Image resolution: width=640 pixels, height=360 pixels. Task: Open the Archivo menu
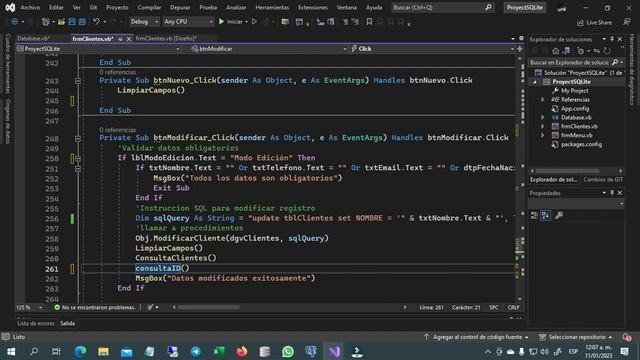click(30, 7)
